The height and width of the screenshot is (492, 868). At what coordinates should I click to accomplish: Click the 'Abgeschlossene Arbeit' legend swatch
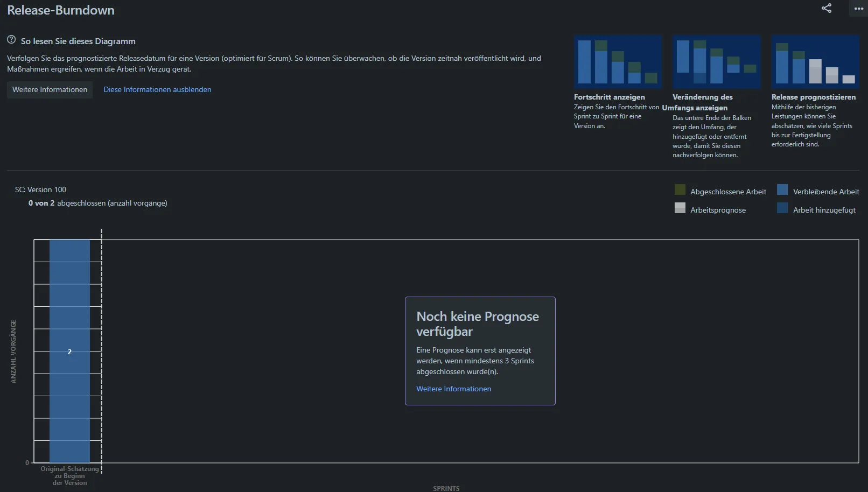(680, 189)
